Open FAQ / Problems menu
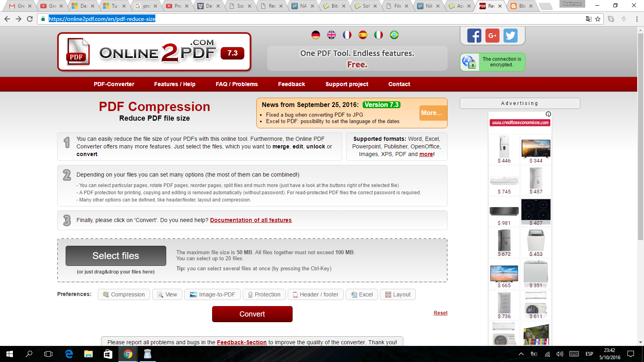The width and height of the screenshot is (644, 362). click(237, 84)
